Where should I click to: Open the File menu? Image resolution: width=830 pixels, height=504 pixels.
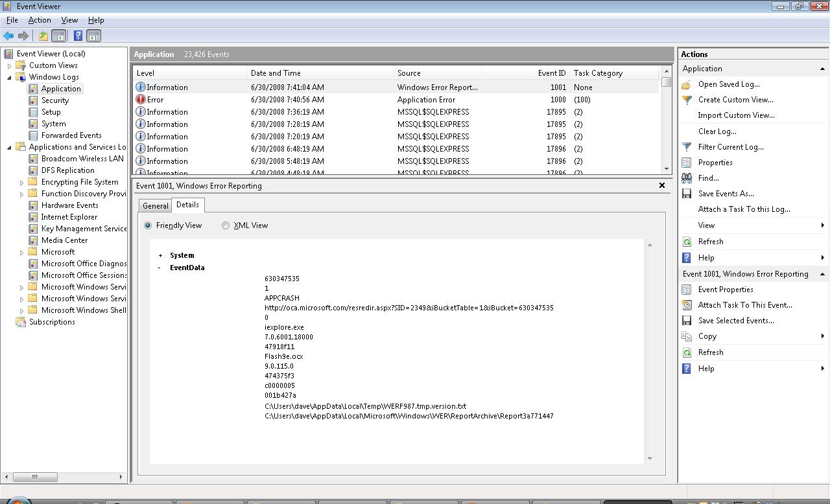12,20
